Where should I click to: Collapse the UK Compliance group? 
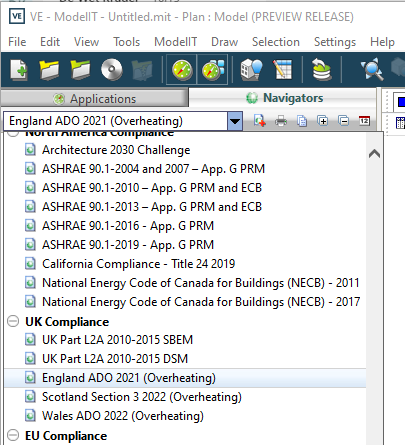coord(13,321)
